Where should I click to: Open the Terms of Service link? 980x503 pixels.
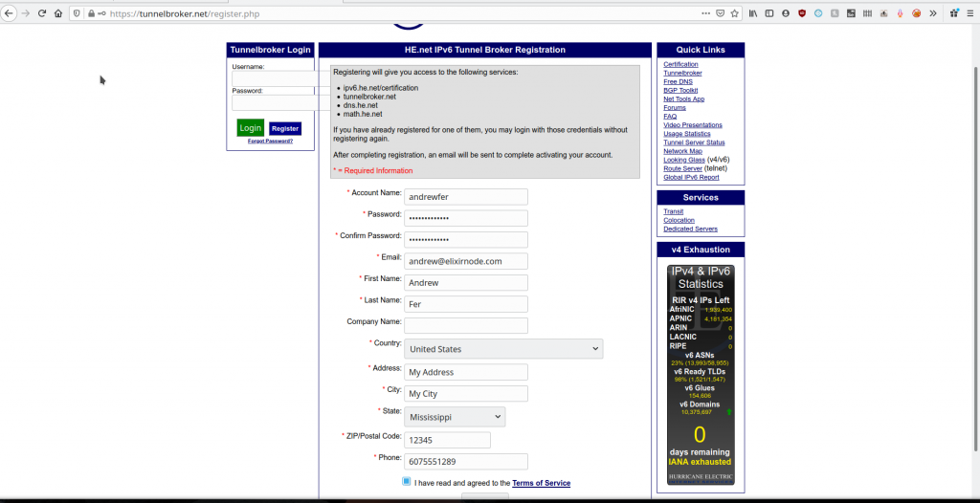coord(542,483)
